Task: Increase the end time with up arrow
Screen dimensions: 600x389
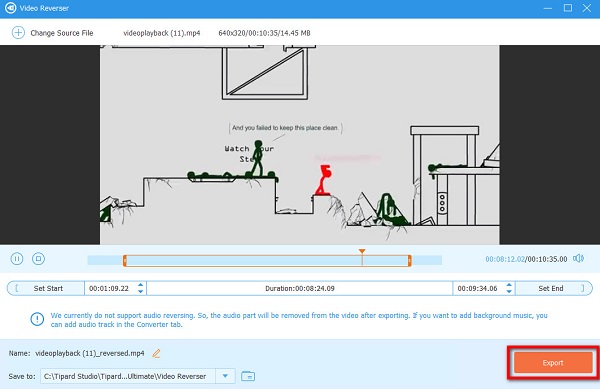Action: [509, 285]
